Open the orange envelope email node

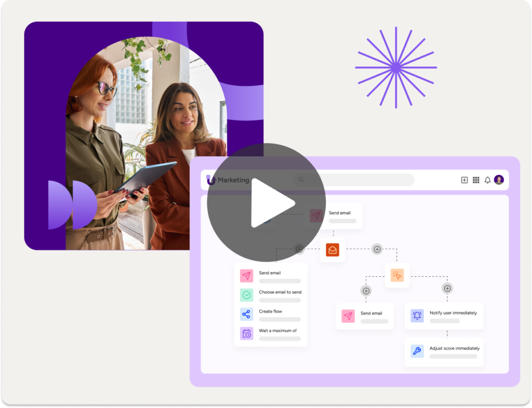pos(332,250)
